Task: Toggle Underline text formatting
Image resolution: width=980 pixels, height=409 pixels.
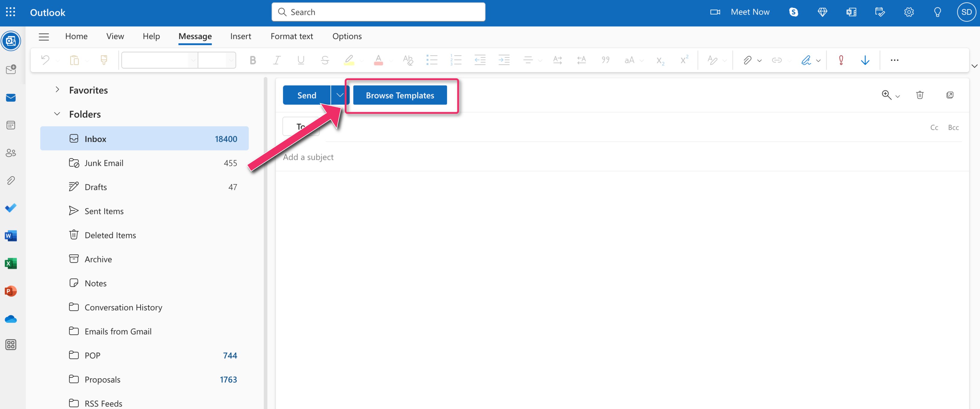Action: coord(300,60)
